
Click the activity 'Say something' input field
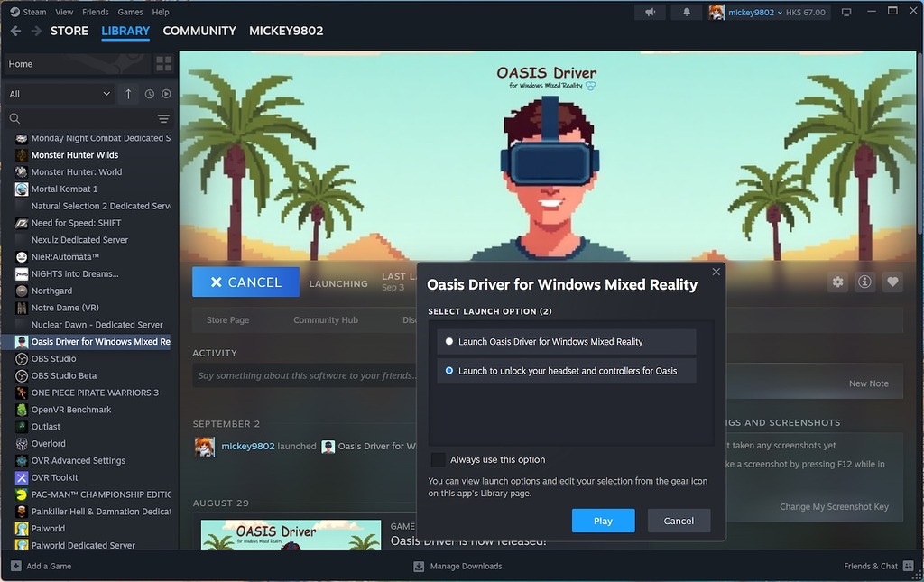(x=305, y=376)
